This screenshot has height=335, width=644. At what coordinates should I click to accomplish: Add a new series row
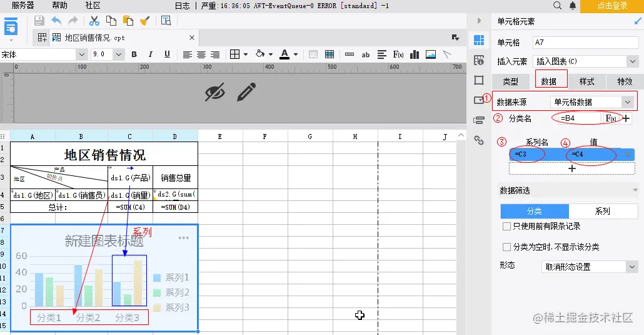click(x=571, y=168)
